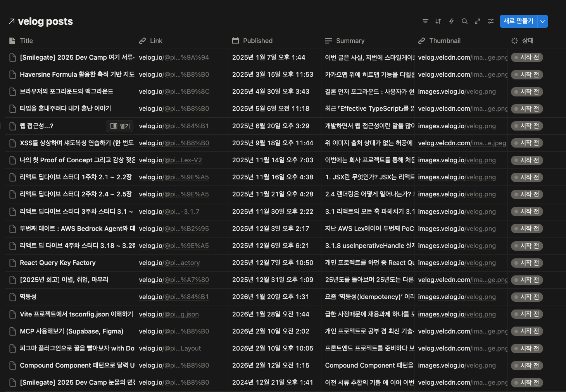Viewport: 566px width, 392px height.
Task: Click page icon for 멱등성 row
Action: [x=13, y=297]
